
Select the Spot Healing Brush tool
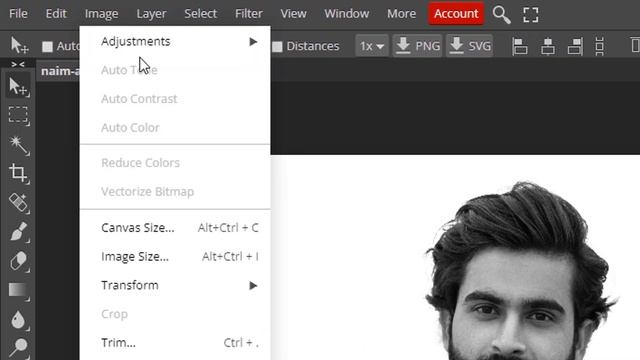18,202
